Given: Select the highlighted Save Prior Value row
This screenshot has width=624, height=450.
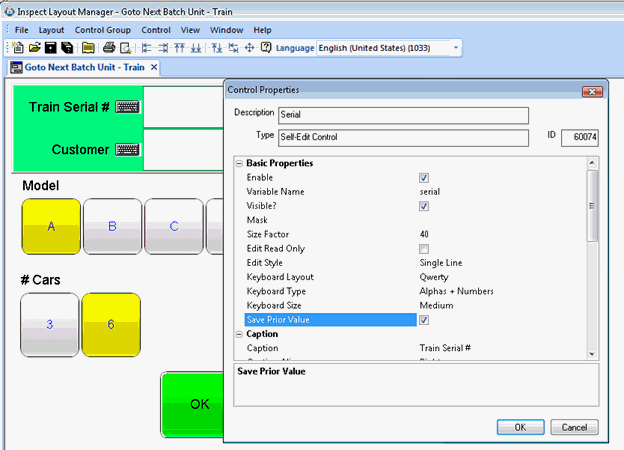Looking at the screenshot, I should [415, 320].
